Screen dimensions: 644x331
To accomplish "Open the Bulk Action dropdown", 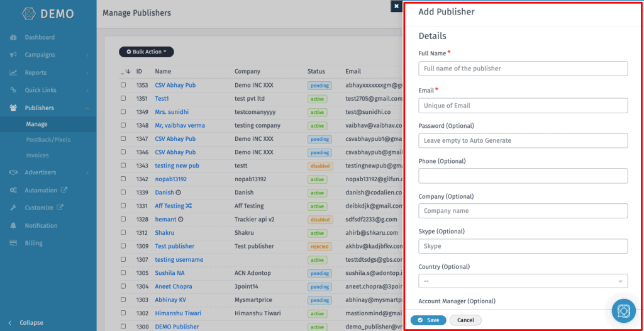I will point(147,52).
